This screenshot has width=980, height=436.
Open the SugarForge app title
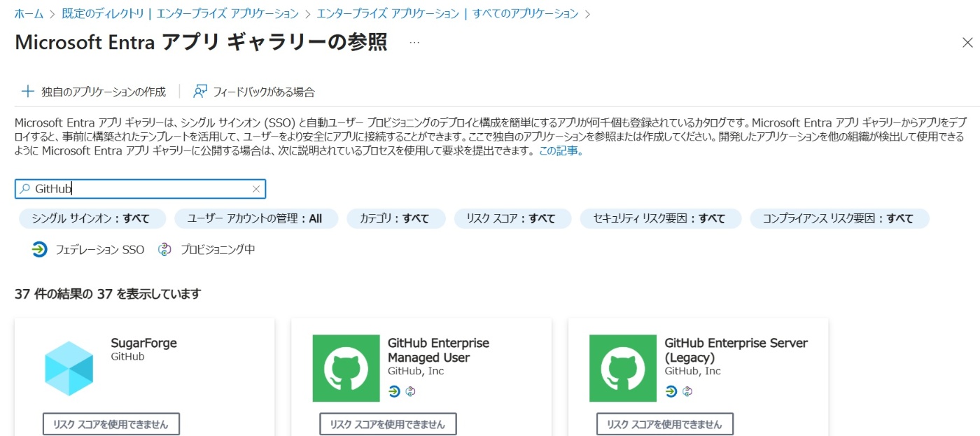tap(143, 343)
